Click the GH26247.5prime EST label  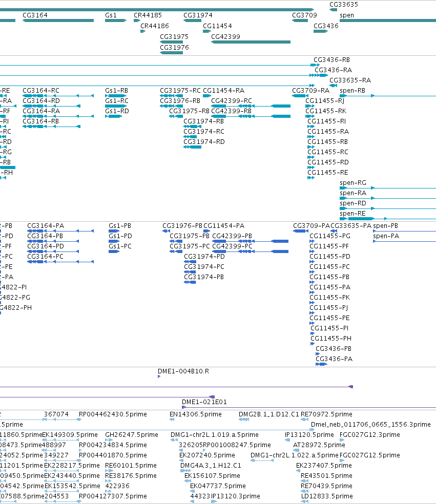132,435
